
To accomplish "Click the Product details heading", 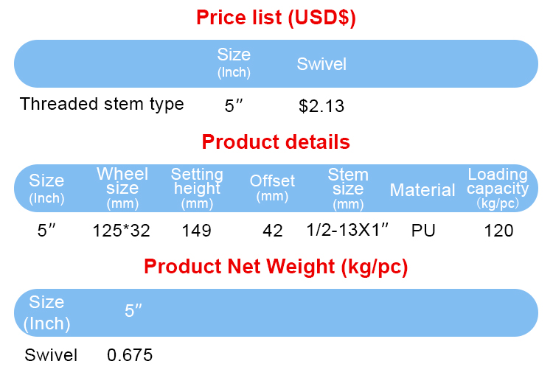I will 276,141.
